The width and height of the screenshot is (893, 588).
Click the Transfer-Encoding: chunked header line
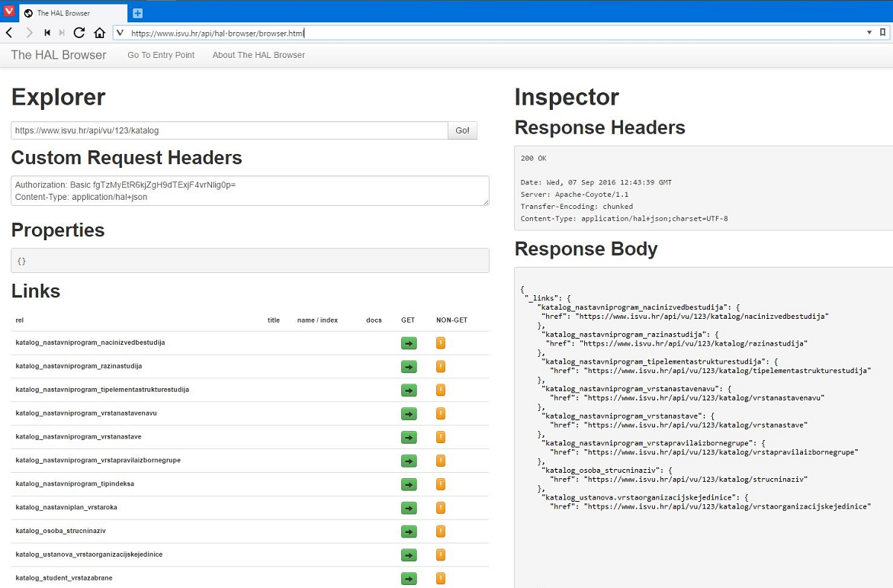pyautogui.click(x=577, y=206)
